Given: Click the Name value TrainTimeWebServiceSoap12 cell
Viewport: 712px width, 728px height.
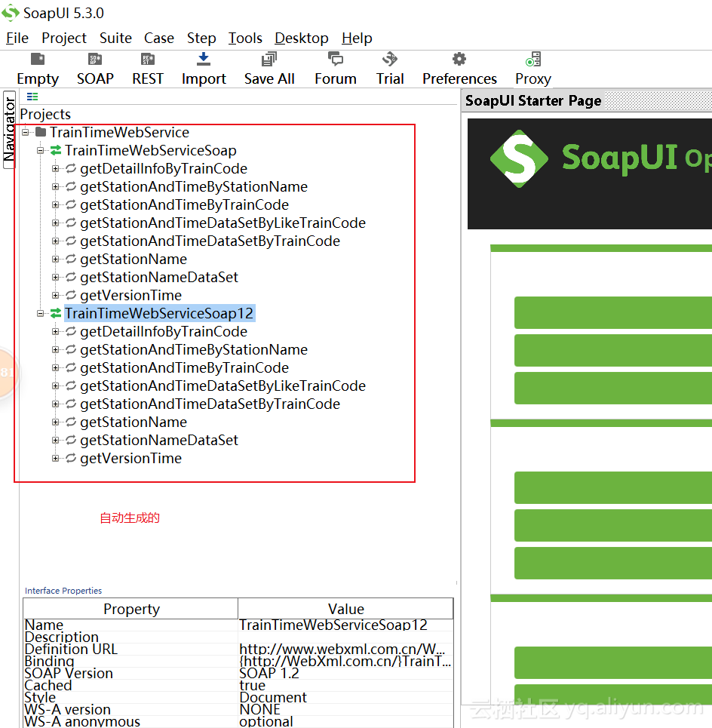Looking at the screenshot, I should point(345,625).
